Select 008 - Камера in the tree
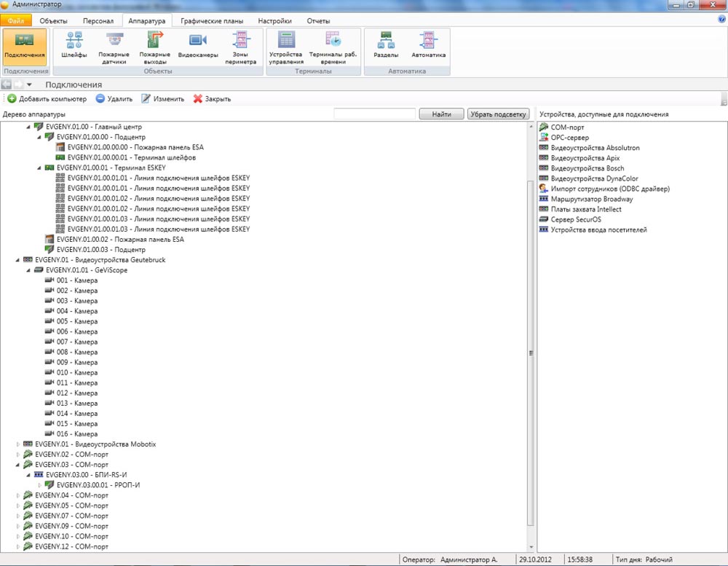Image resolution: width=728 pixels, height=566 pixels. (76, 352)
